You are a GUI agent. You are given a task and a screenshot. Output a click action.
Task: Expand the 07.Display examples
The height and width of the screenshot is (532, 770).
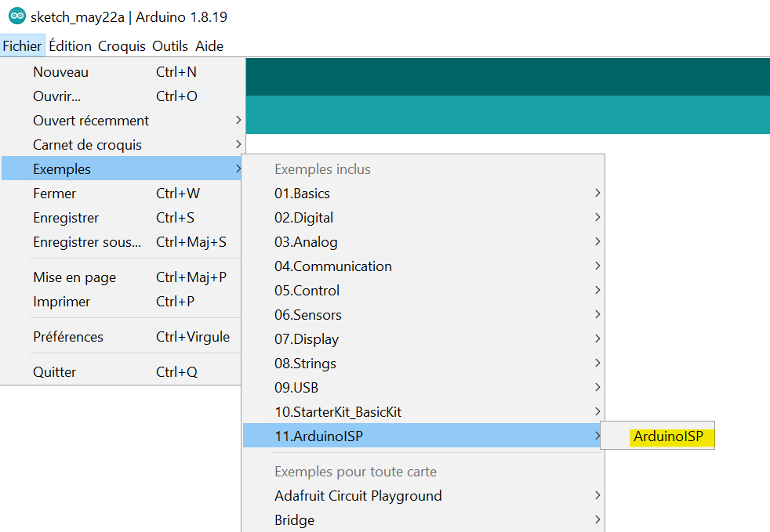tap(423, 339)
